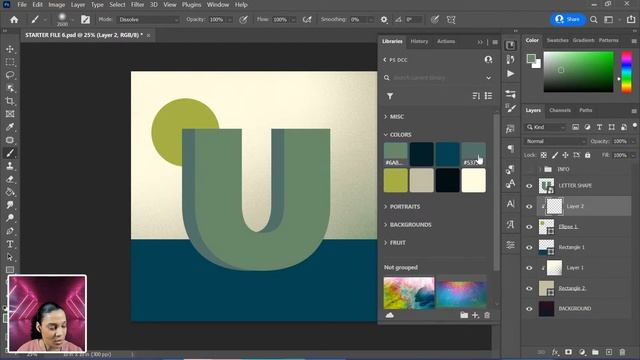Select the Layer 2 thumbnail

[x=554, y=207]
